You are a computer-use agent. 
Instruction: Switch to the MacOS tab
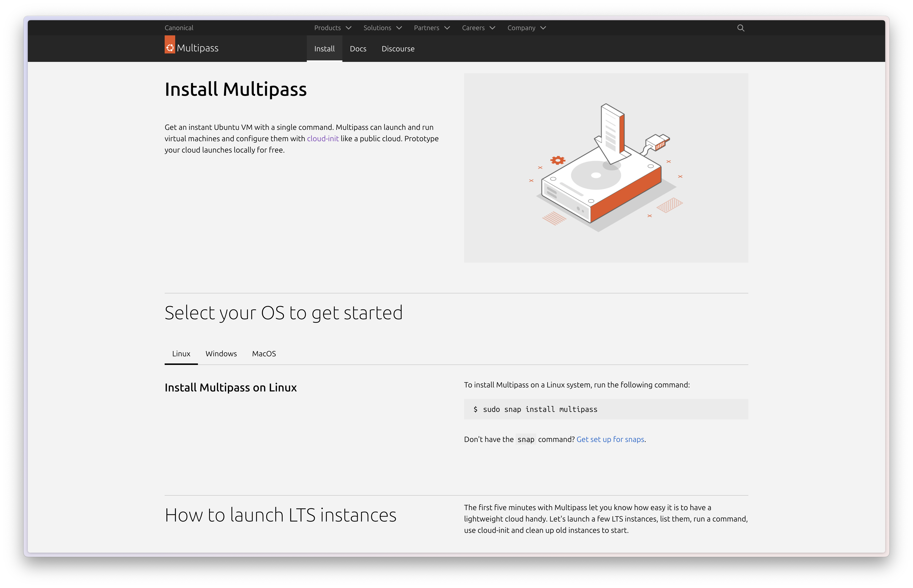pyautogui.click(x=264, y=354)
